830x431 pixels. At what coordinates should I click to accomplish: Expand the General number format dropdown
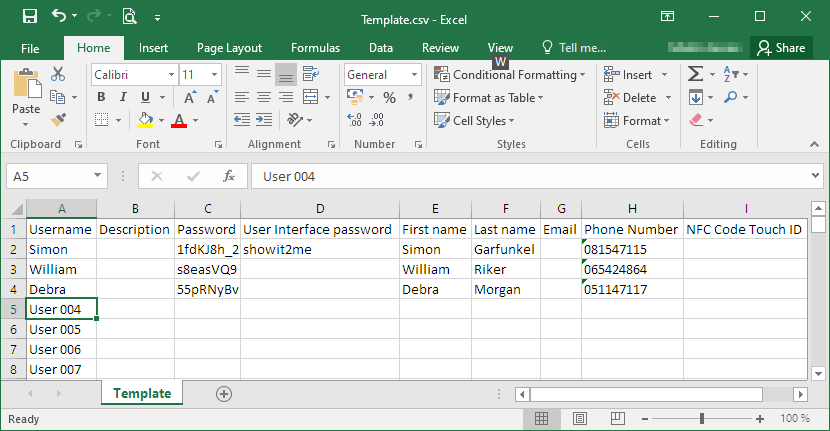click(x=414, y=75)
